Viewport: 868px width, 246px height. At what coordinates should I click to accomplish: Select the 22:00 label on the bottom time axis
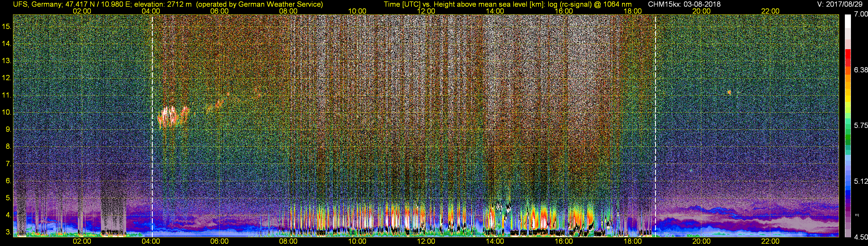tap(770, 241)
